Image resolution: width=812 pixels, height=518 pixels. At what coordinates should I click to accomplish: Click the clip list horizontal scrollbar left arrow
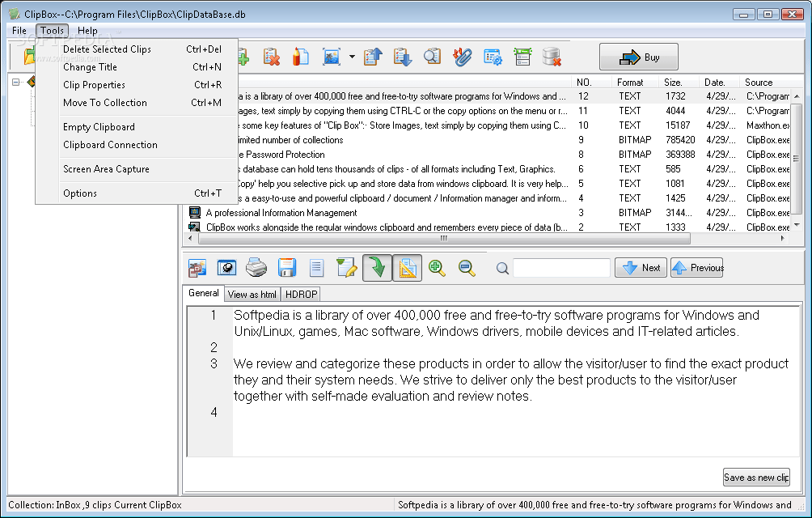point(190,238)
